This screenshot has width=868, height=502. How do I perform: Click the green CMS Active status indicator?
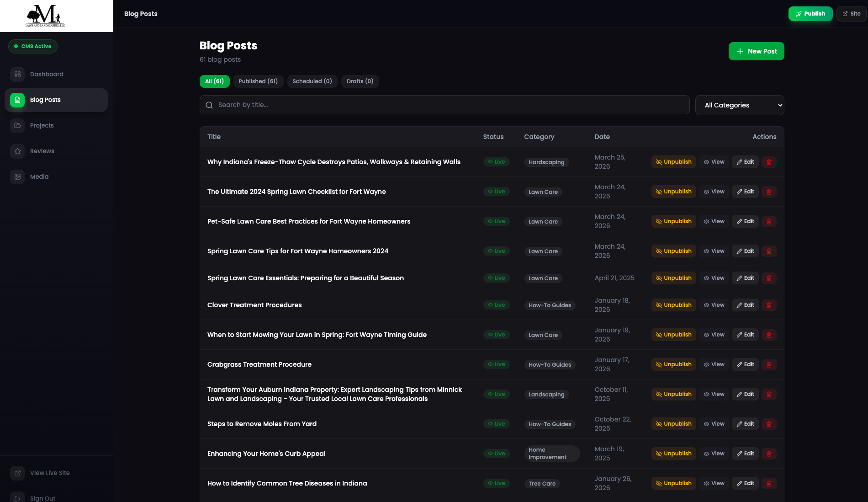tap(32, 46)
